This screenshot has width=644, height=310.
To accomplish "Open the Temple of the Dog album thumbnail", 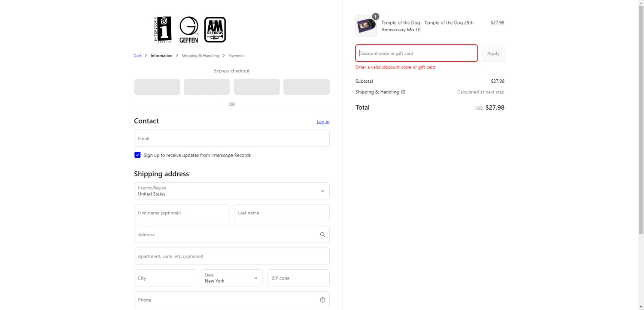I will point(366,26).
